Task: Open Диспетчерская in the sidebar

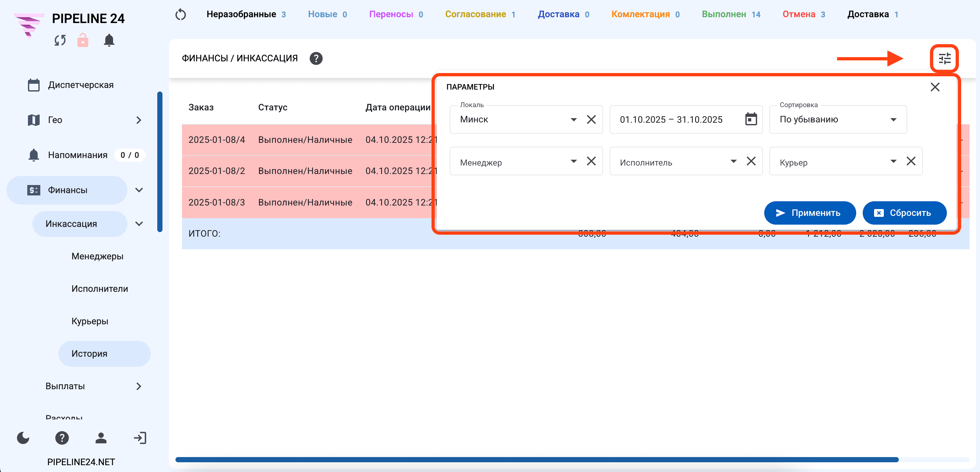Action: pos(81,85)
